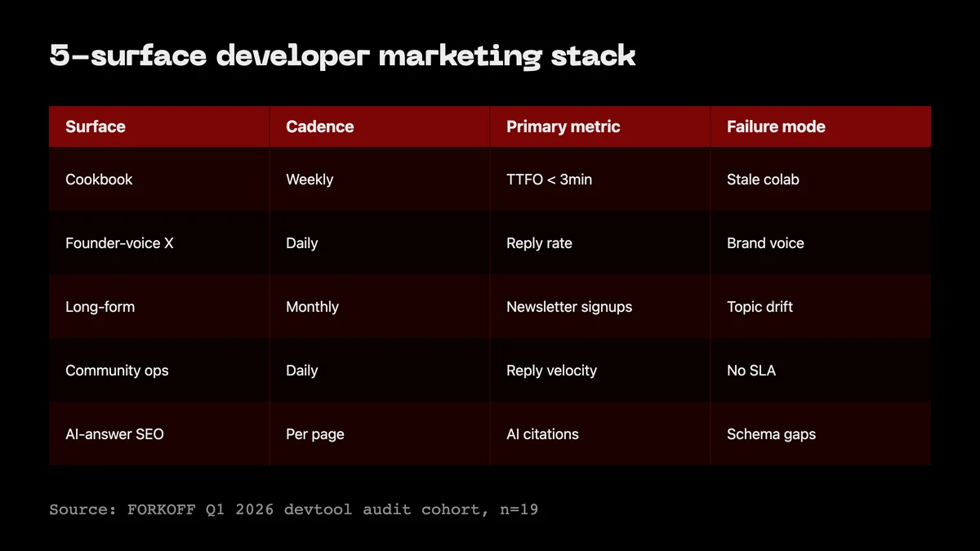980x551 pixels.
Task: Click 'Daily' in the Founder-voice X row
Action: tap(380, 242)
